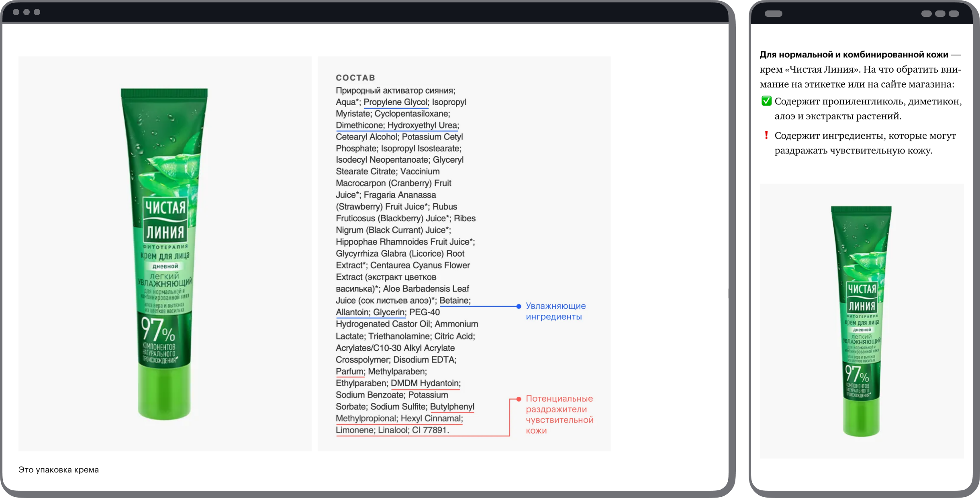This screenshot has width=980, height=498.
Task: Click the red dot of irritants callout
Action: click(x=519, y=399)
